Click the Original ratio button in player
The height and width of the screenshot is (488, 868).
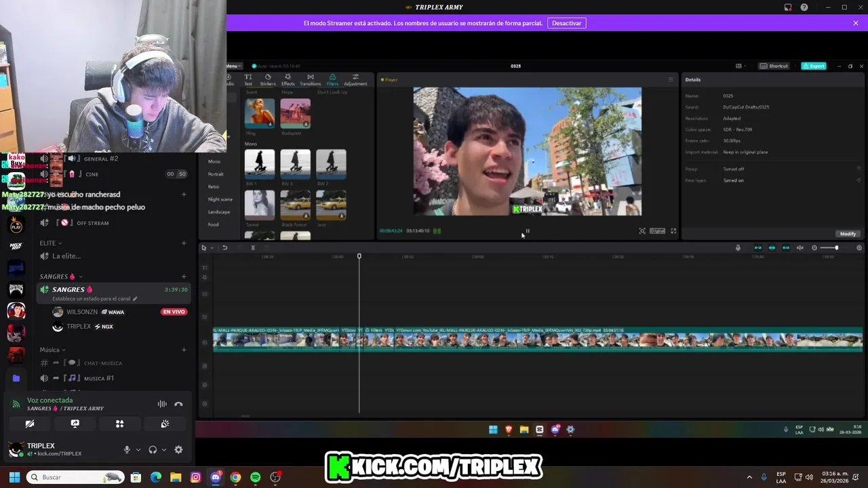pyautogui.click(x=658, y=231)
